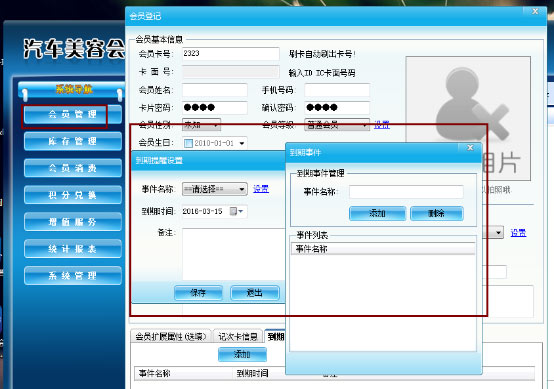Open 积分兑换 in the navigation sidebar
Image resolution: width=554 pixels, height=389 pixels.
(73, 195)
